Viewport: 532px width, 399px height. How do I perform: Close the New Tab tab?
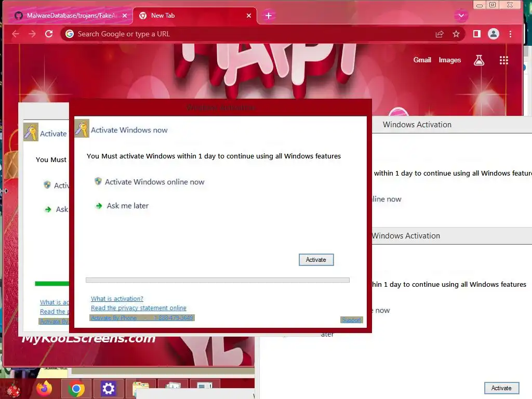click(249, 16)
